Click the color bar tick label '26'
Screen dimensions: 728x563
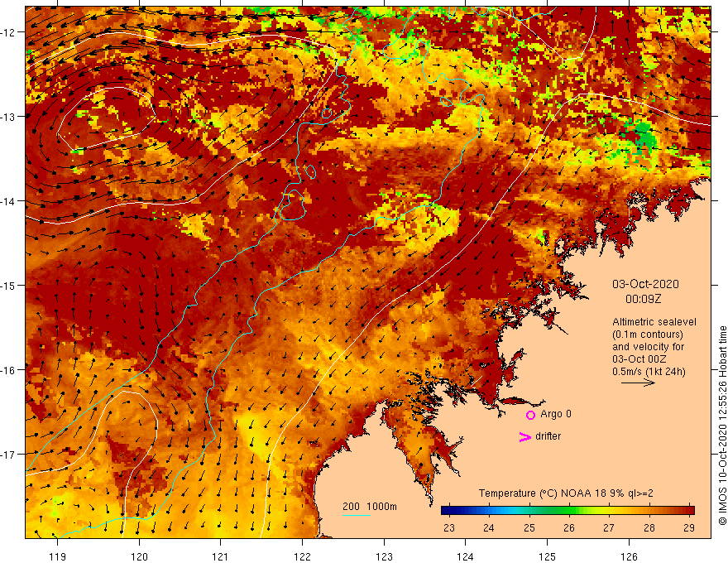click(569, 527)
